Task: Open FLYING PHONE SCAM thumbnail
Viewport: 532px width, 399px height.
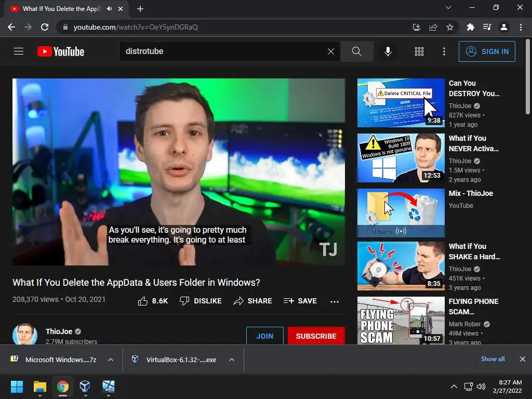Action: point(401,321)
